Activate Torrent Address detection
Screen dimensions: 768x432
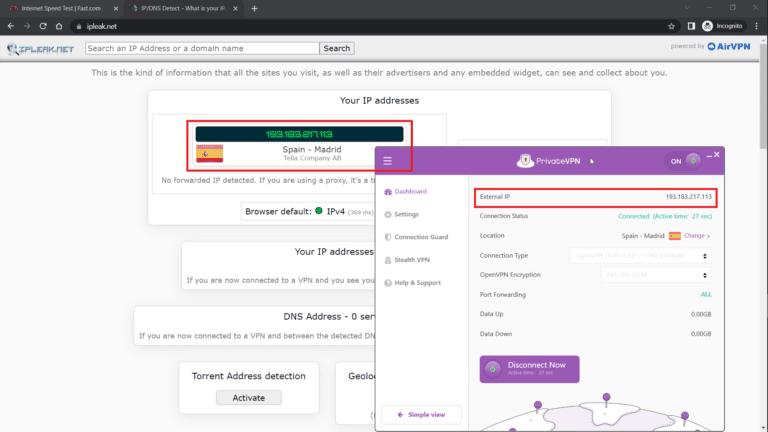point(249,398)
